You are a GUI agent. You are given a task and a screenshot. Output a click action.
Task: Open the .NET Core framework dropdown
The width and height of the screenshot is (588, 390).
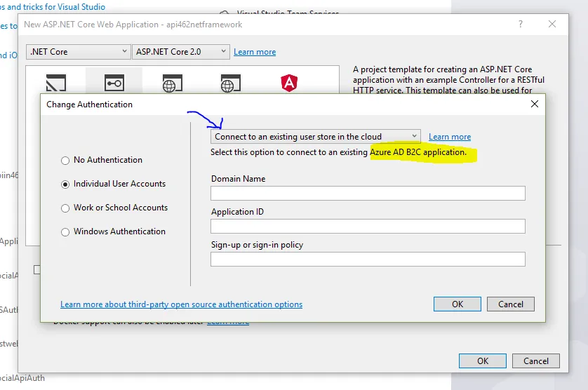tap(79, 52)
